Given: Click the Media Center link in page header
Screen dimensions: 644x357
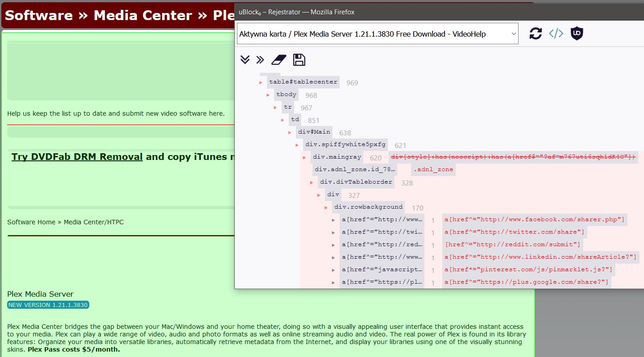Looking at the screenshot, I should click(x=143, y=15).
